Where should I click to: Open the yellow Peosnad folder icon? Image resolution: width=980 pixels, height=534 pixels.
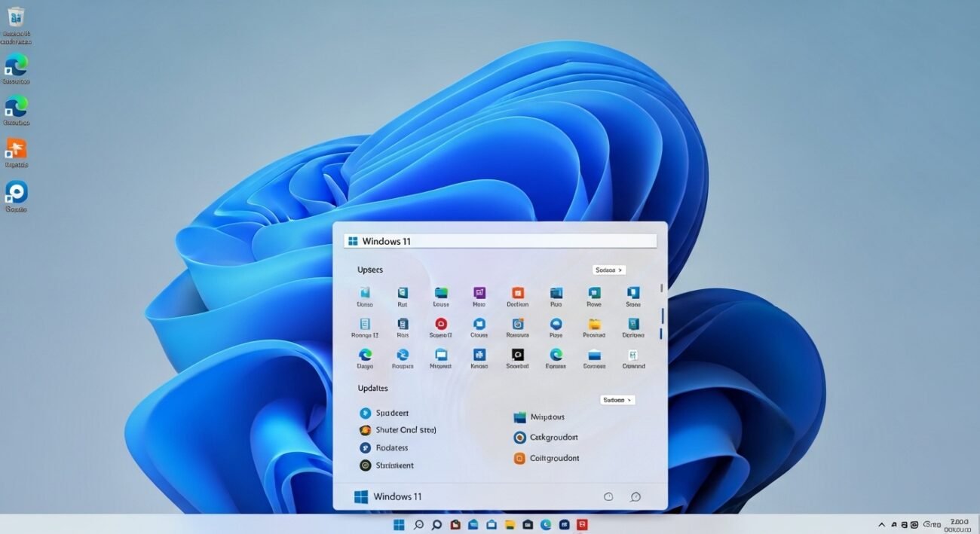[x=594, y=325]
